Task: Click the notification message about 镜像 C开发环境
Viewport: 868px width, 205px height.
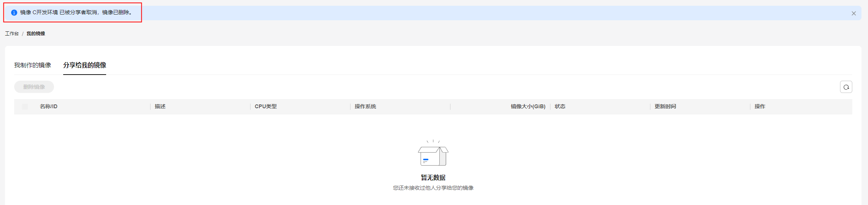Action: [77, 13]
